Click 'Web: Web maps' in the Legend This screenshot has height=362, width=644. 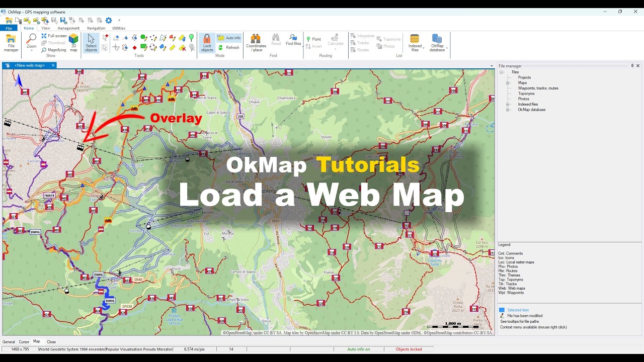coord(511,288)
